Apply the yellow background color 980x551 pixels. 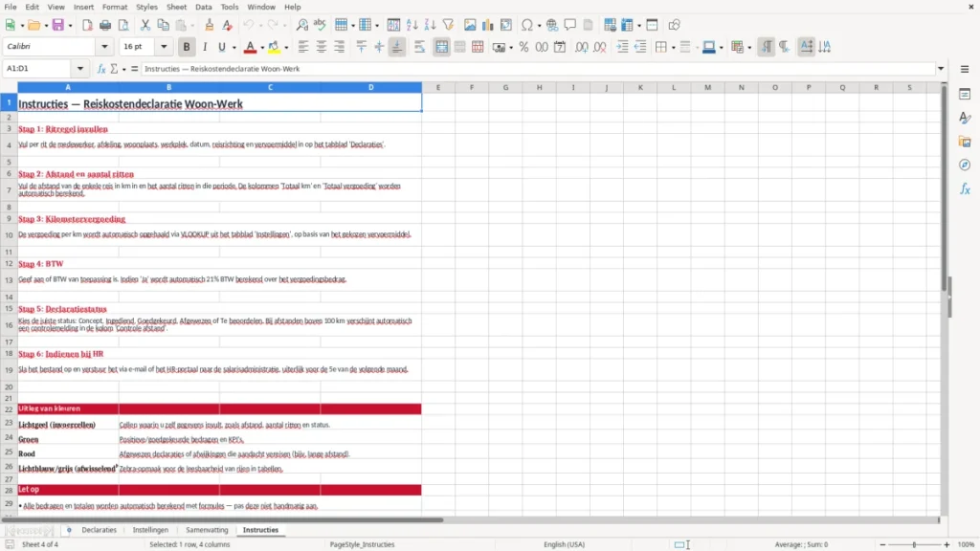(x=274, y=47)
